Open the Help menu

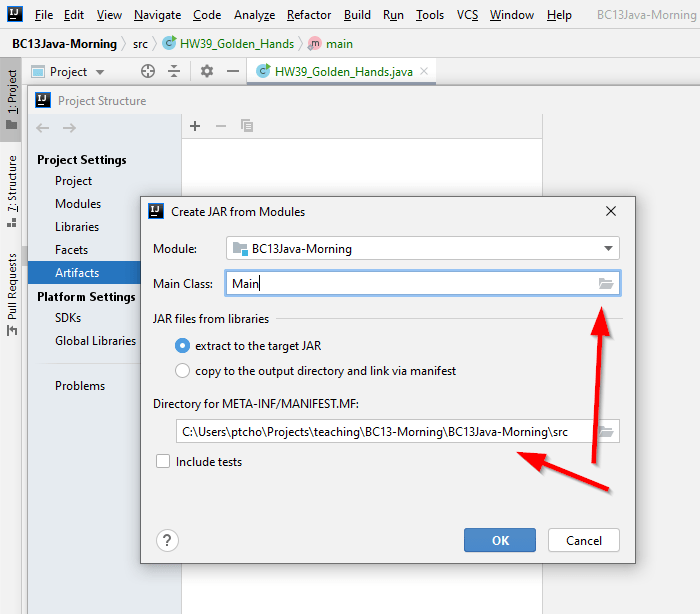[559, 15]
